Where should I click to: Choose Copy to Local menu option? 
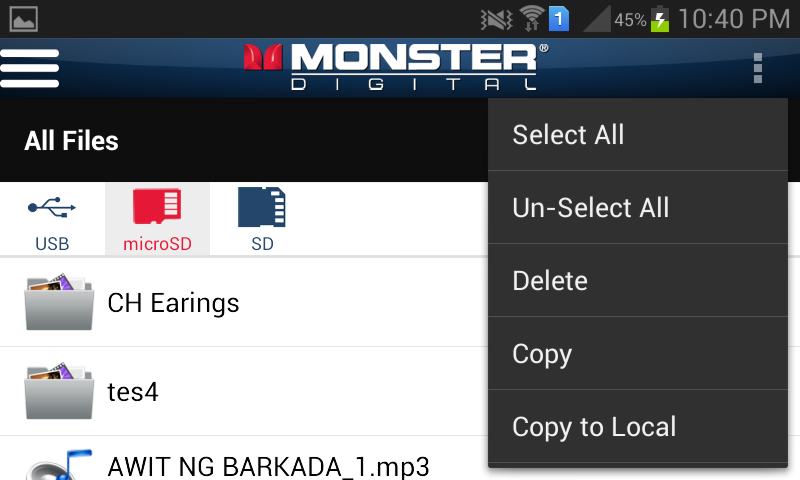[x=638, y=426]
